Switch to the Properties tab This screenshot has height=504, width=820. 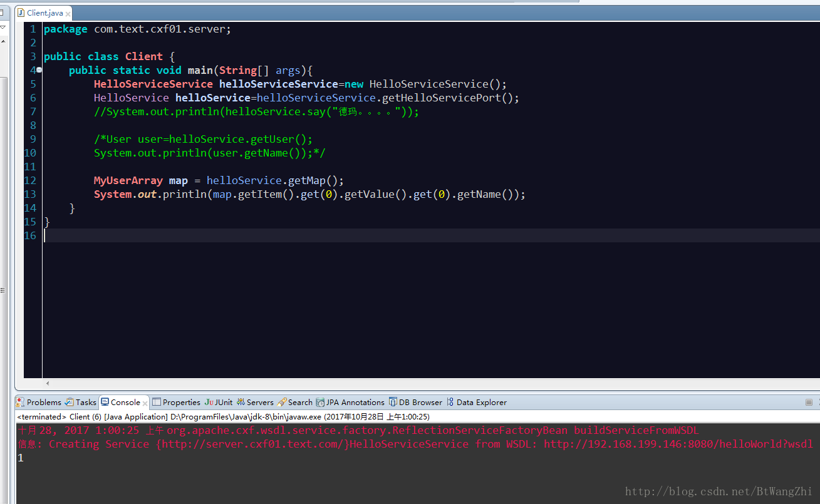point(177,402)
